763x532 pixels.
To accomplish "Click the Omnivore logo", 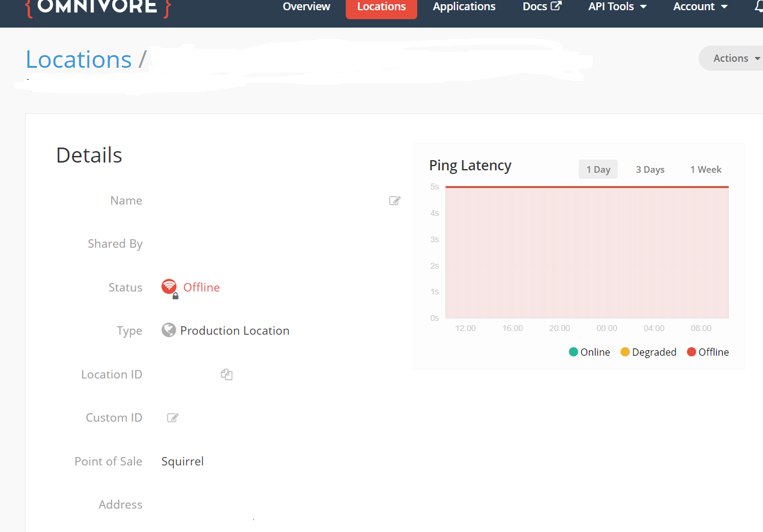I will click(98, 8).
